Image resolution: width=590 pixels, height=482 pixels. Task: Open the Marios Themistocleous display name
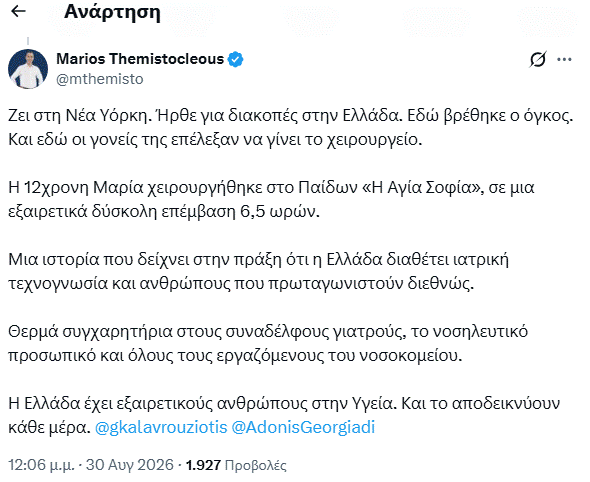click(x=140, y=59)
